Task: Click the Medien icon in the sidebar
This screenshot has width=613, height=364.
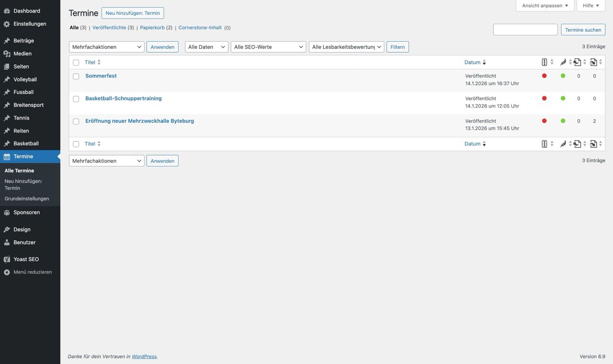Action: pyautogui.click(x=7, y=54)
